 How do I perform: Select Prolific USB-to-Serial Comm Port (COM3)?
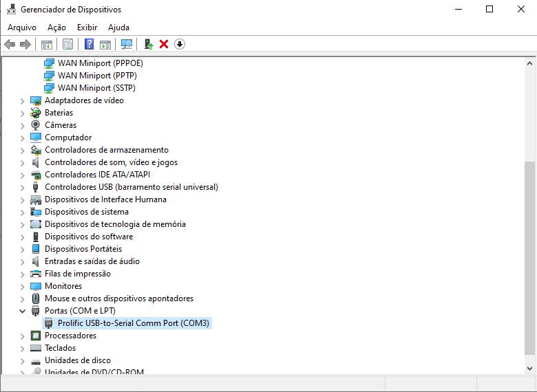coord(134,323)
